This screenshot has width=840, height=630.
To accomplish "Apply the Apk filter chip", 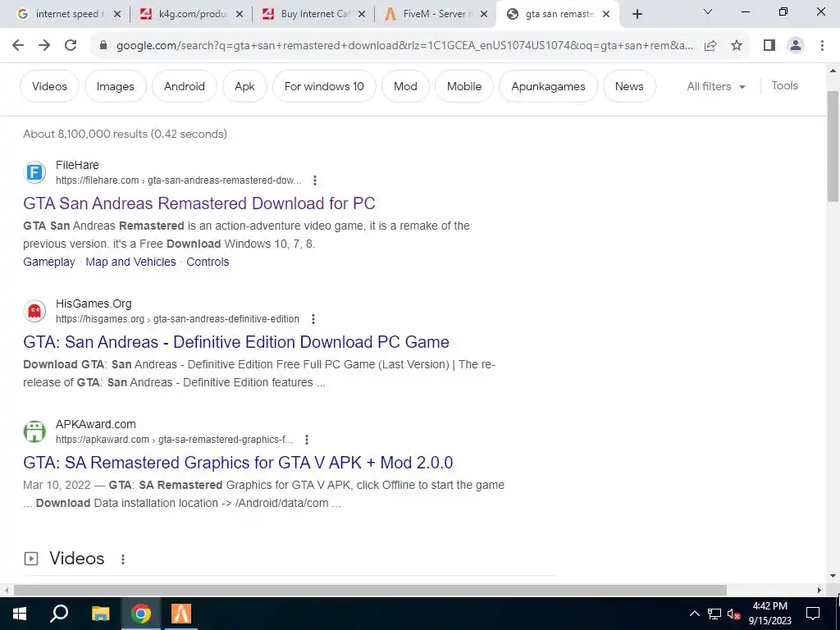I will tap(244, 86).
